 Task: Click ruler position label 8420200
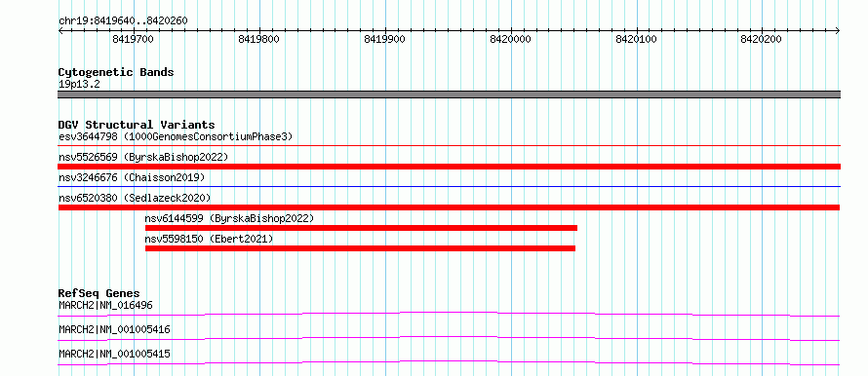tap(761, 39)
